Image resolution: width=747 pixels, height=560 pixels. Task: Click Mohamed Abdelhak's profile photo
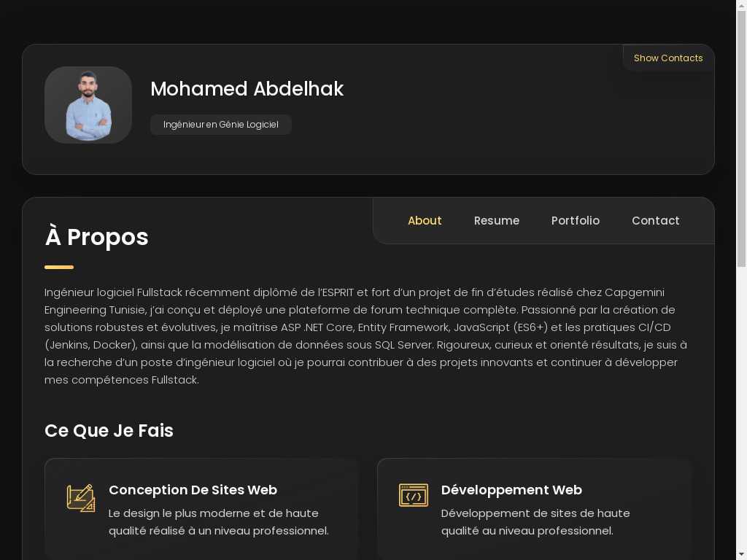pos(88,105)
